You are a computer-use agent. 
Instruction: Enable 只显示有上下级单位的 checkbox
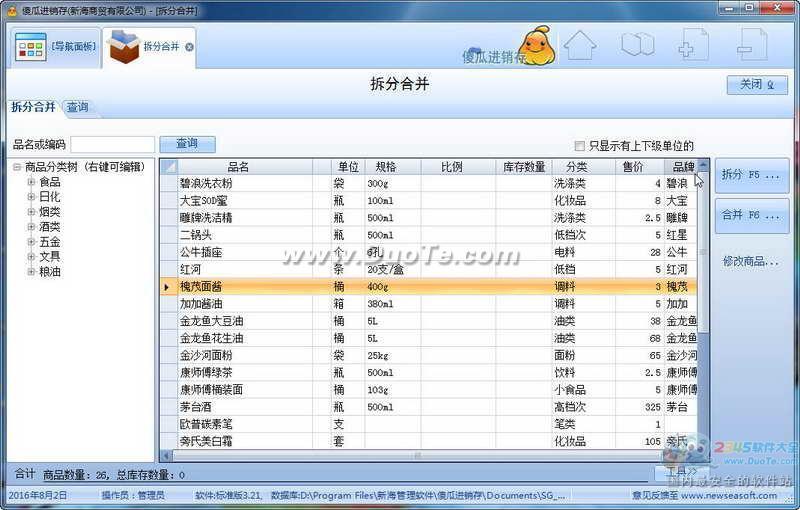click(x=580, y=146)
